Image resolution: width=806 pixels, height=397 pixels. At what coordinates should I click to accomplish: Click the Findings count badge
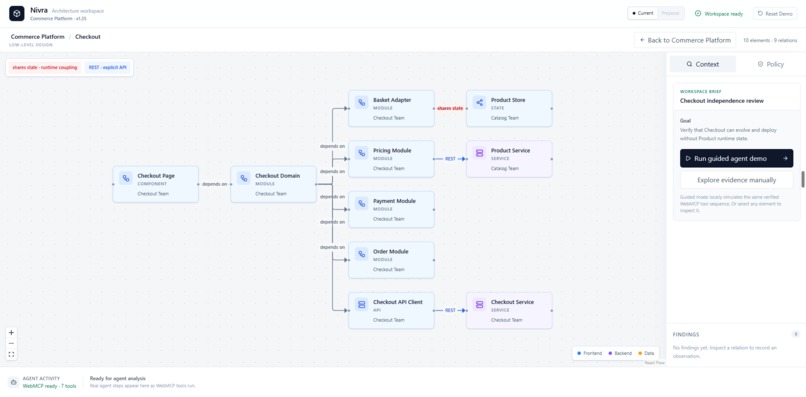796,334
